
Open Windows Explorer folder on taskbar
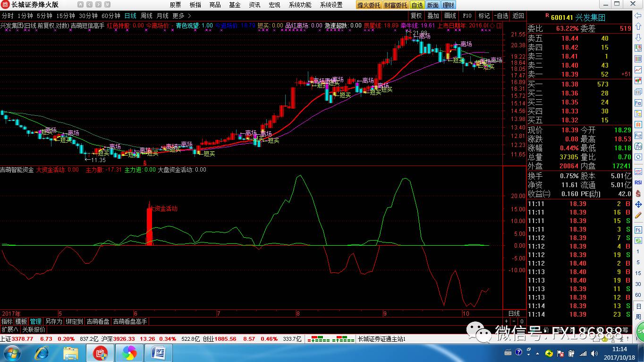[71, 353]
